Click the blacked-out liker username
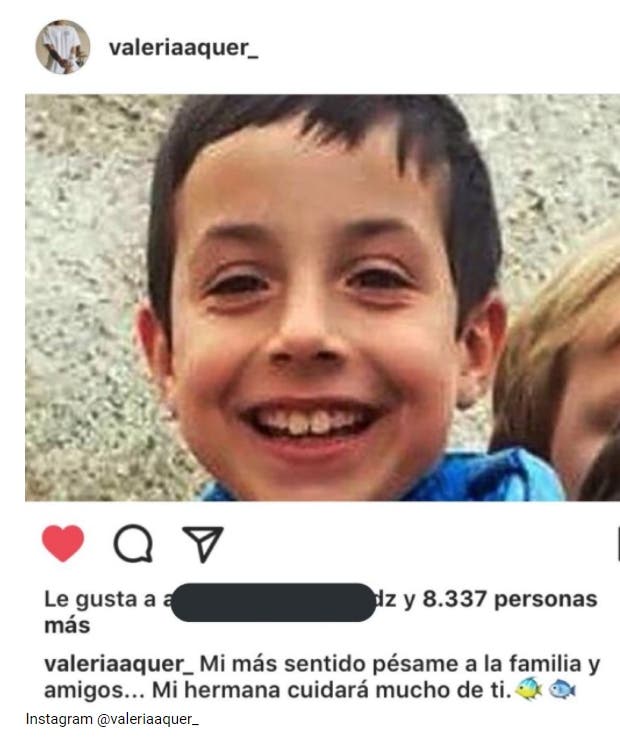This screenshot has width=620, height=741. (272, 602)
